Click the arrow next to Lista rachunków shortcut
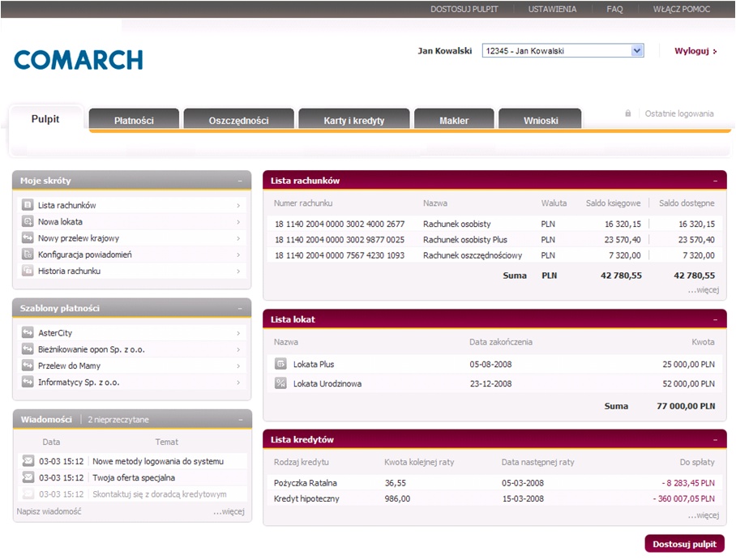The height and width of the screenshot is (560, 736). tap(238, 206)
